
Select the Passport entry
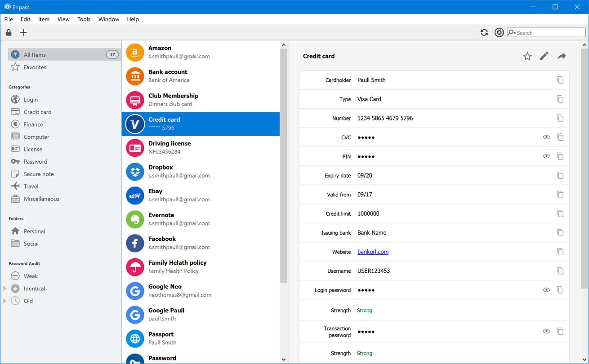click(201, 338)
